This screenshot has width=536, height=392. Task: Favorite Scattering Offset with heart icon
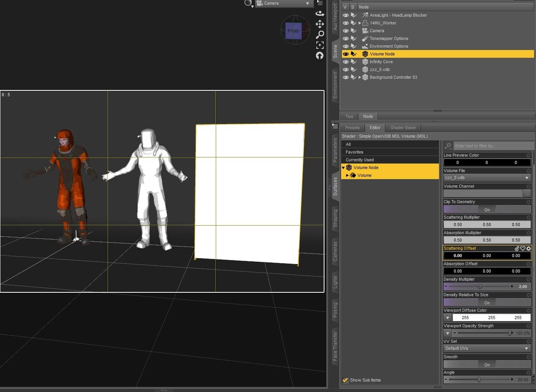click(523, 249)
